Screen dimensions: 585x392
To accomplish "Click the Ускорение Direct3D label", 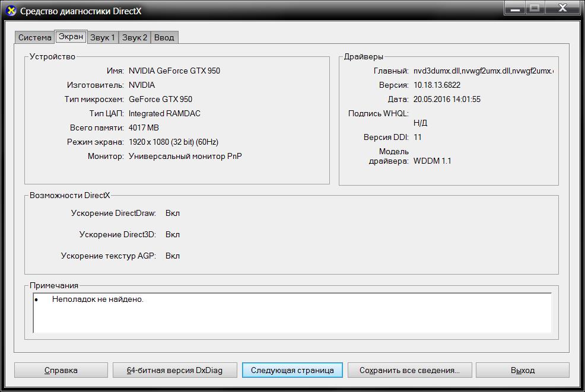I will 117,235.
